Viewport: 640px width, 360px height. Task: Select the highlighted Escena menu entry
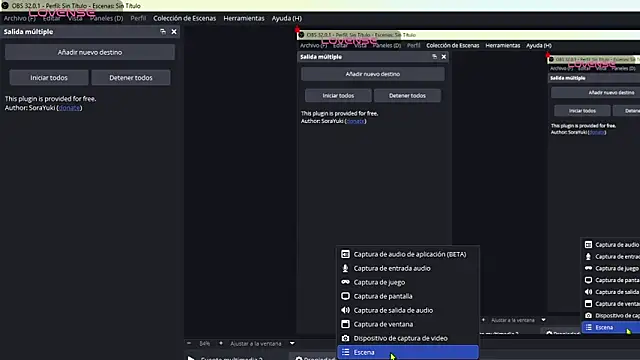click(408, 352)
